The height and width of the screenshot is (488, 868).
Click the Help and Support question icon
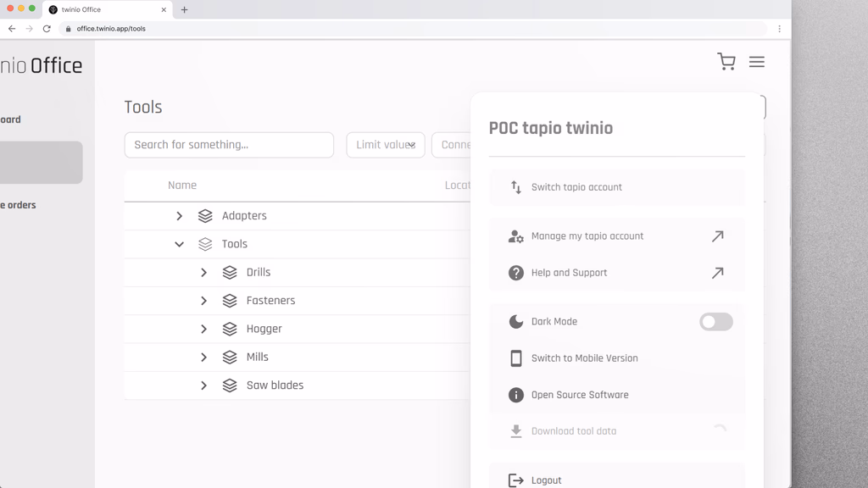515,273
